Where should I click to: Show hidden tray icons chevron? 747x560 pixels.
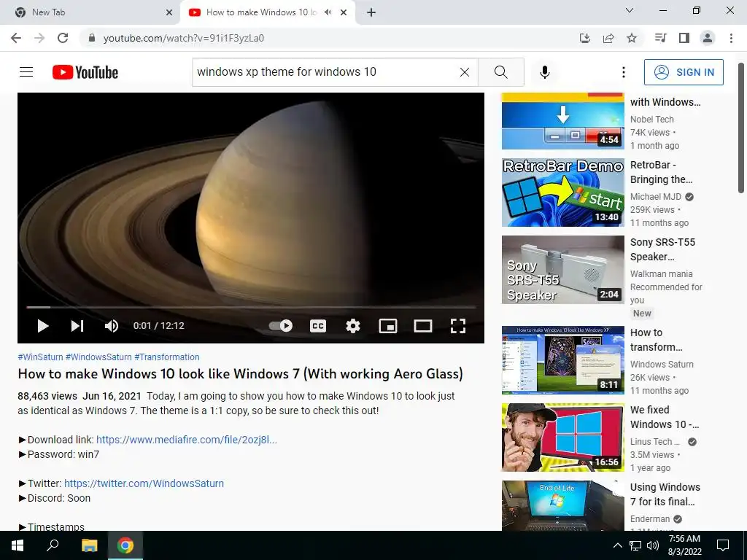(x=617, y=545)
